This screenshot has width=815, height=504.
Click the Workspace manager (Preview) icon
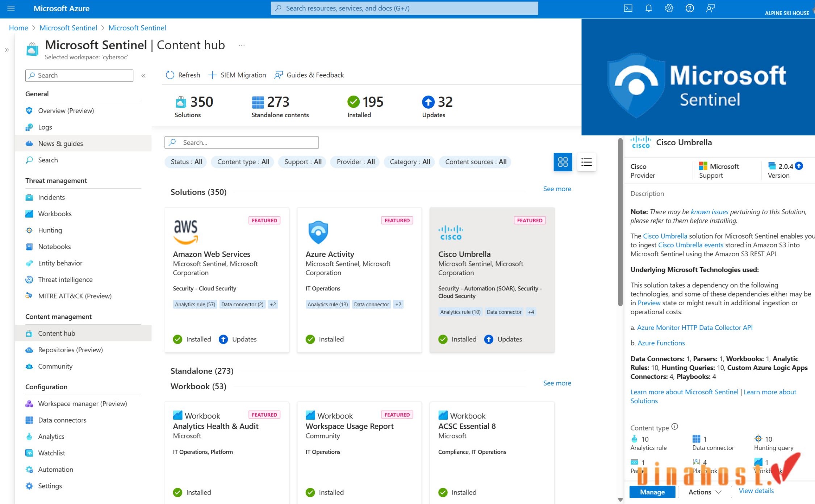coord(29,404)
